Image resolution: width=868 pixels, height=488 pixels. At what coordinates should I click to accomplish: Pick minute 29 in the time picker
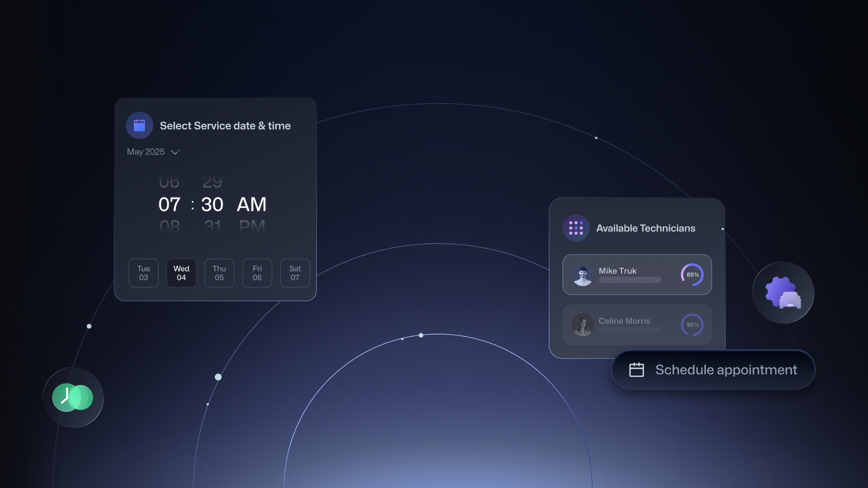pos(212,182)
